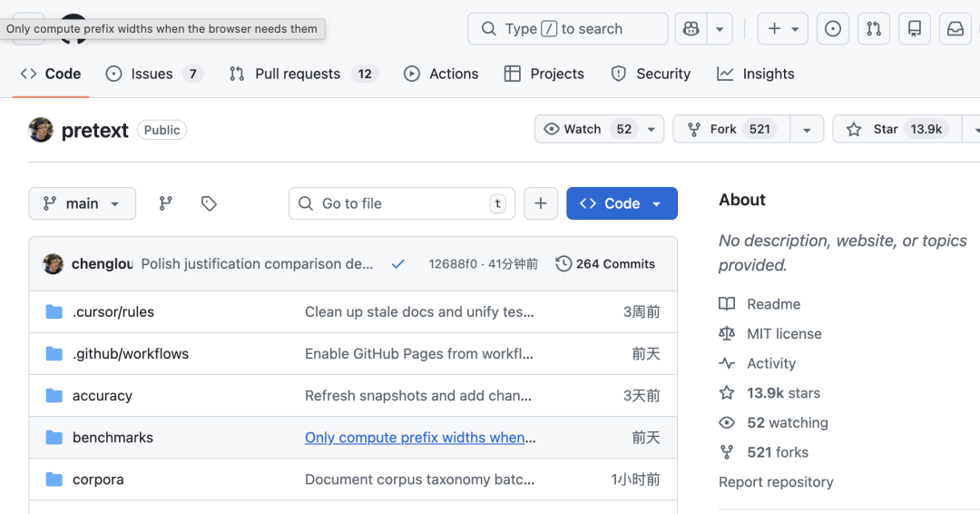980x514 pixels.
Task: Click the Pull requests count badge 12
Action: coord(365,74)
